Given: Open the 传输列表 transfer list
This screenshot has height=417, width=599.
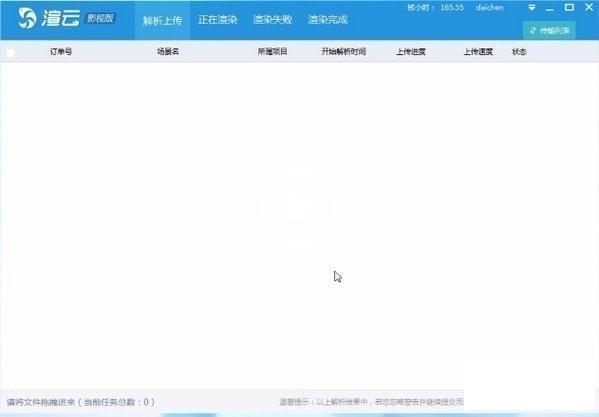Looking at the screenshot, I should pyautogui.click(x=549, y=31).
